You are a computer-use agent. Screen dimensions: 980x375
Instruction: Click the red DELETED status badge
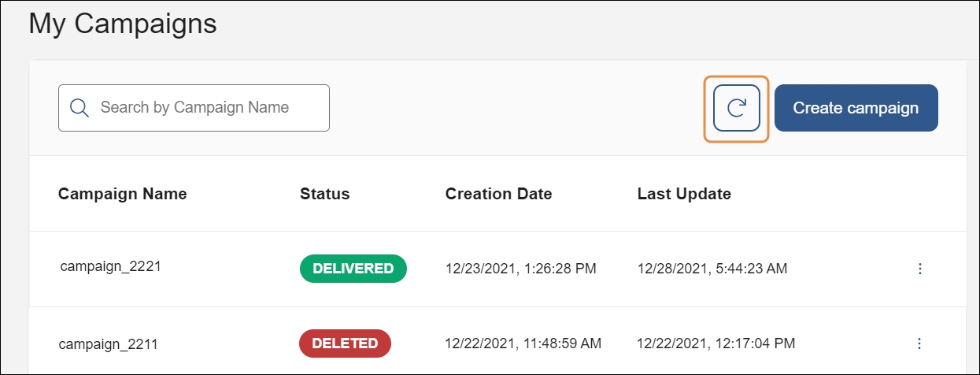[x=345, y=343]
